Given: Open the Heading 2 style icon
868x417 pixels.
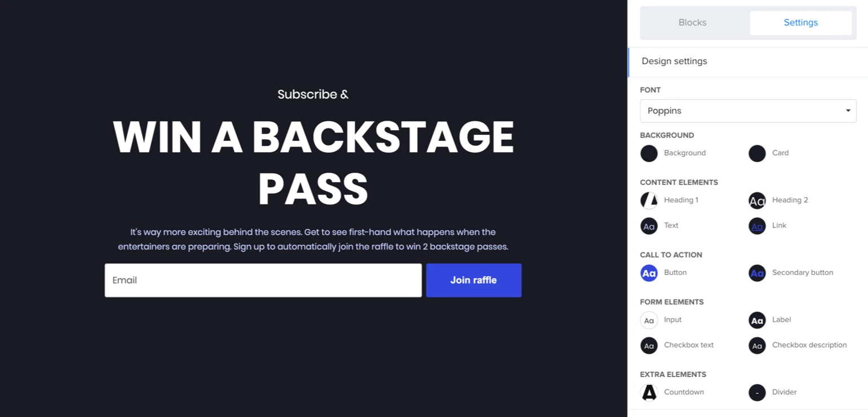Looking at the screenshot, I should pyautogui.click(x=757, y=200).
